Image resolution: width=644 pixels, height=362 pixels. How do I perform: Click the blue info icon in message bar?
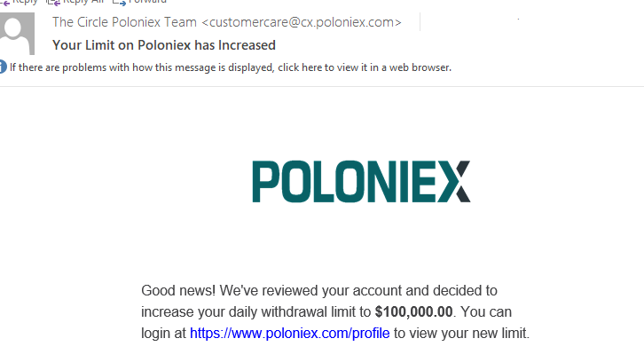(x=3, y=67)
